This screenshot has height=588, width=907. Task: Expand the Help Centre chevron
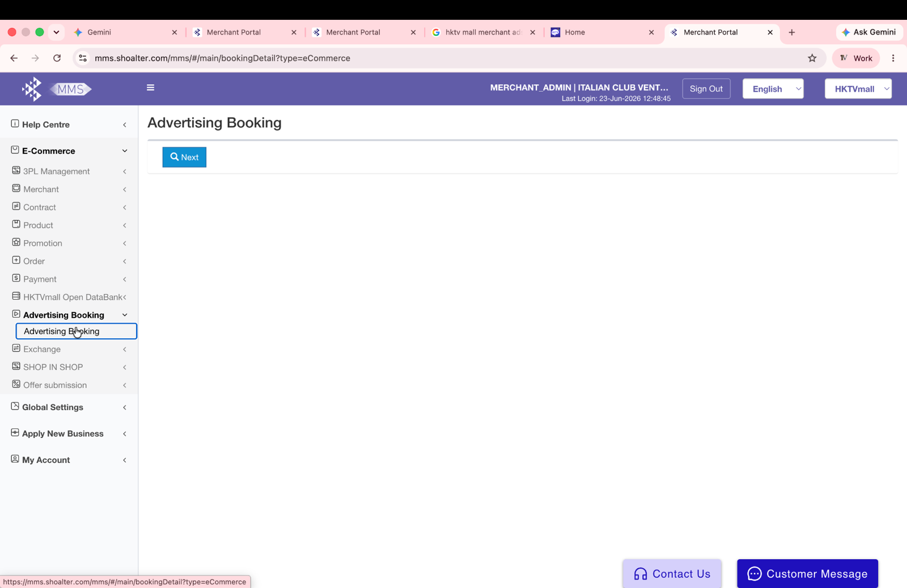[x=125, y=125]
